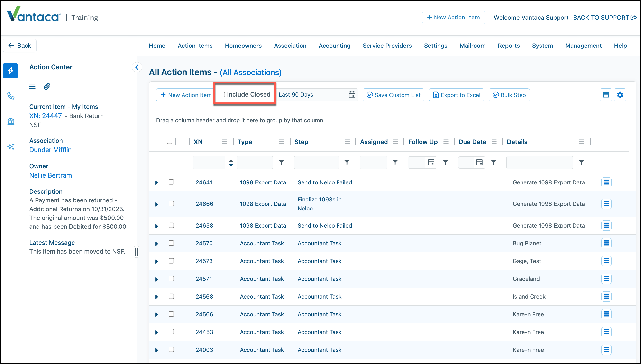
Task: Open the Due Date filter calendar picker
Action: [x=479, y=163]
